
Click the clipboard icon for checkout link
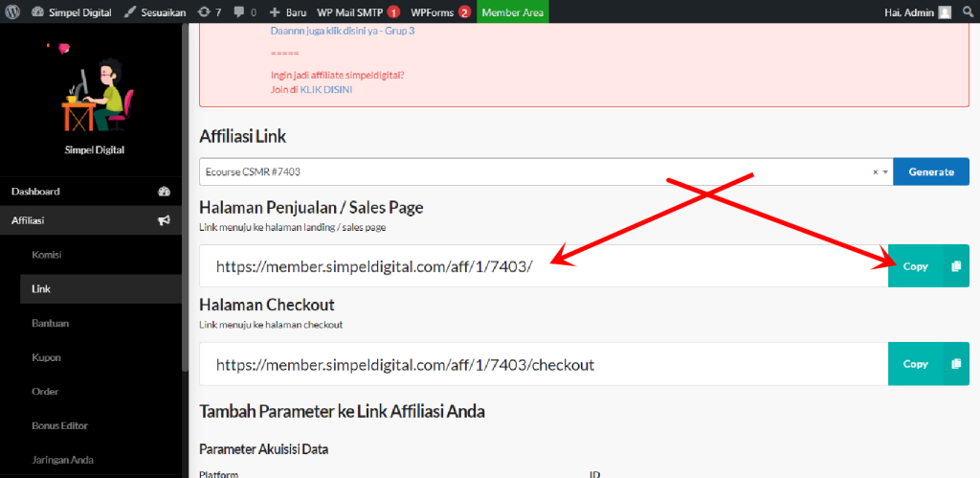tap(956, 363)
